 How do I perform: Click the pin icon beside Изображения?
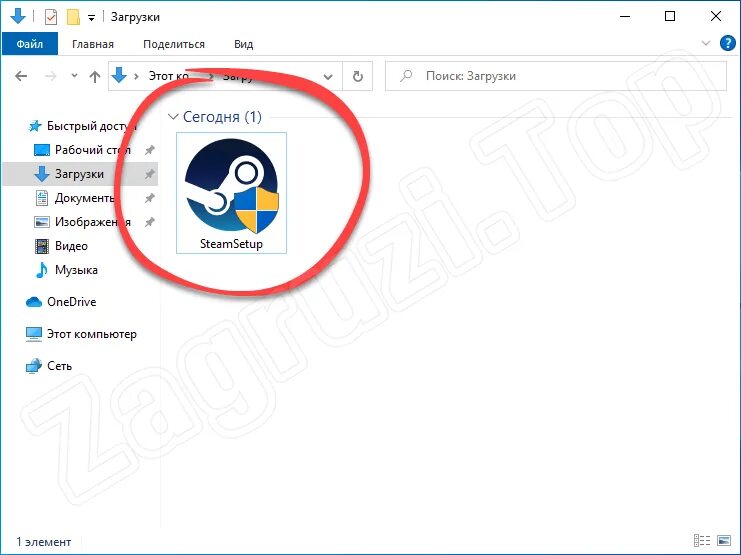pyautogui.click(x=149, y=222)
